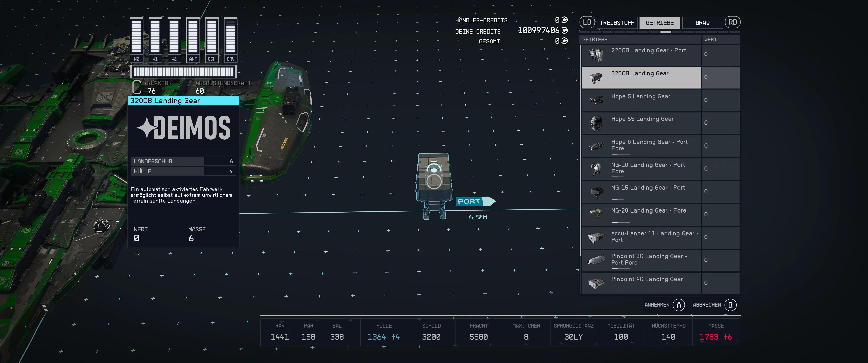The width and height of the screenshot is (868, 363).
Task: Click the ANT engine power bar
Action: (193, 40)
